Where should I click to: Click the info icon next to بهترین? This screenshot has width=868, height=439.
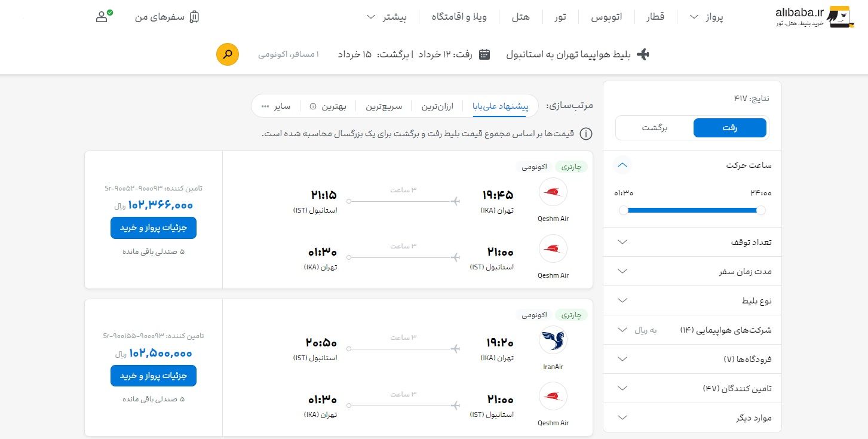[313, 107]
